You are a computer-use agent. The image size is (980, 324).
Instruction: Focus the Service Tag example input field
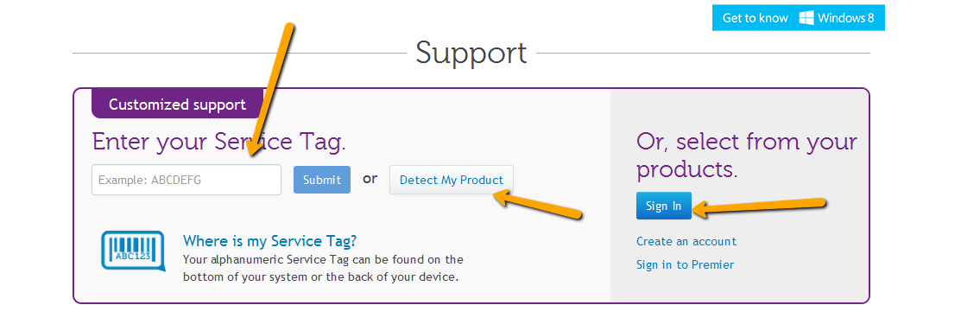coord(187,180)
